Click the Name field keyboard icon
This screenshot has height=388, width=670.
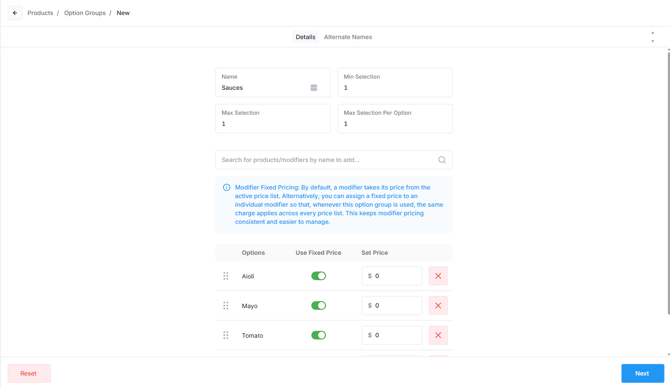(x=314, y=88)
